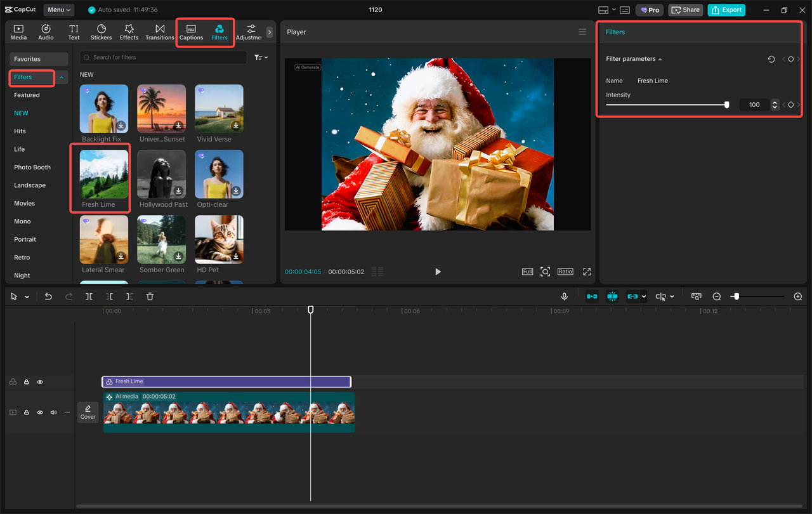Open the Captions panel

point(191,32)
